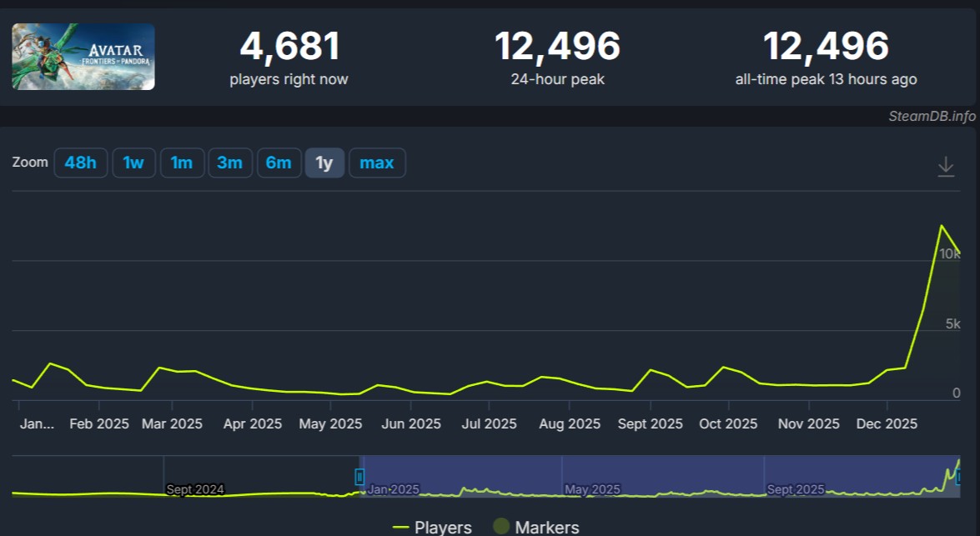Viewport: 980px width, 536px height.
Task: Set zoom to 1w
Action: point(133,163)
